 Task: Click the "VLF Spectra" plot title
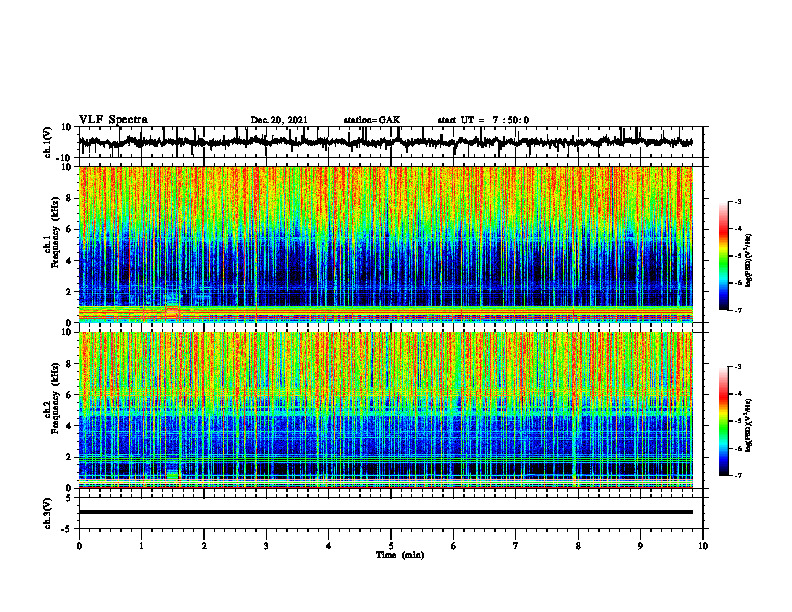coord(113,119)
